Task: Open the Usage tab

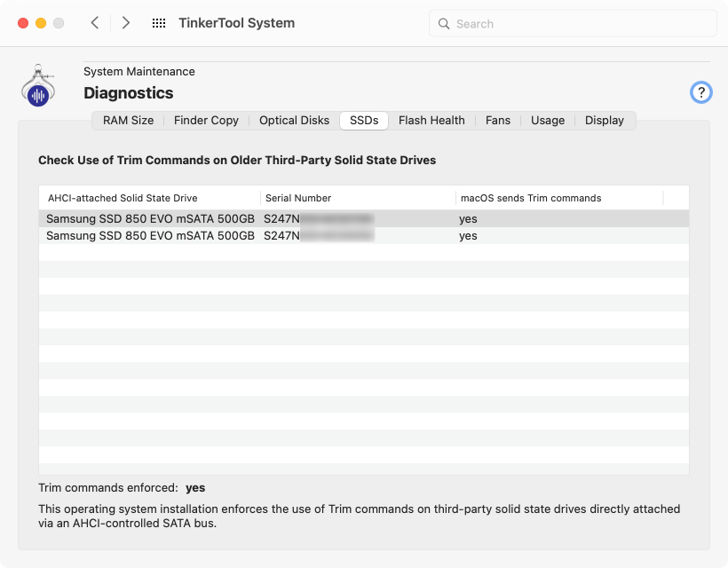Action: click(x=548, y=121)
